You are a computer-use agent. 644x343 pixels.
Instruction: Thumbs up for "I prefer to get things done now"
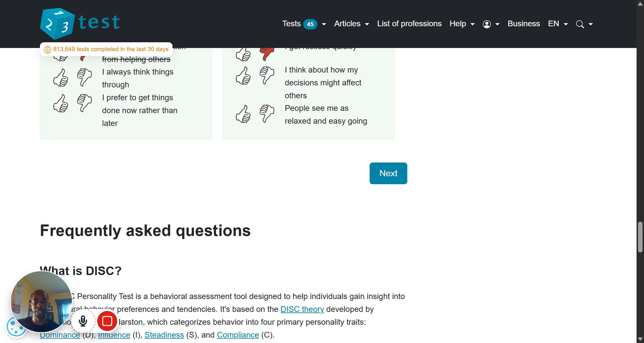(x=61, y=104)
